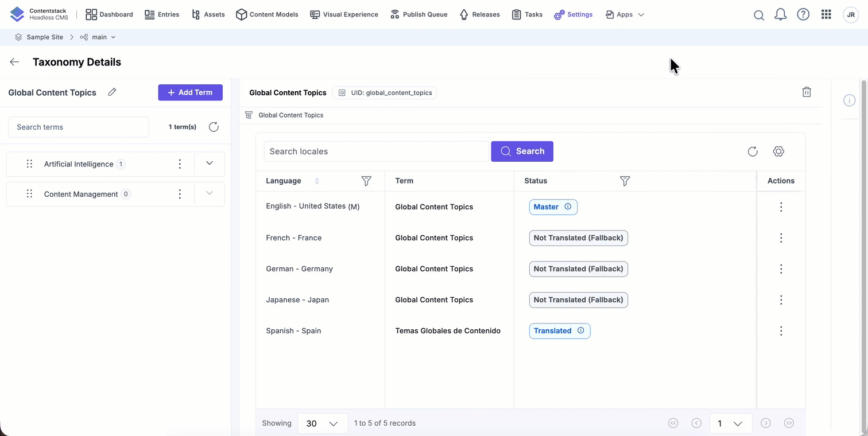Viewport: 868px width, 436px height.
Task: Open the help question mark icon
Action: (803, 15)
